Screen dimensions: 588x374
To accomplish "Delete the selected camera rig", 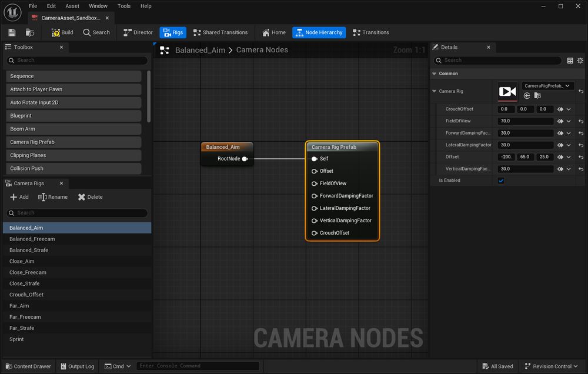I will [90, 198].
